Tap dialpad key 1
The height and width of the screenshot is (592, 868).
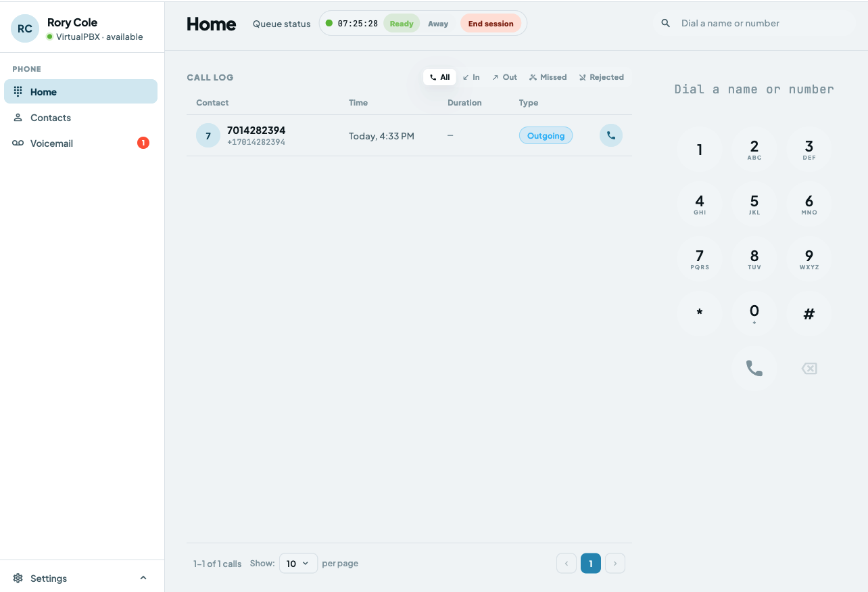(700, 150)
